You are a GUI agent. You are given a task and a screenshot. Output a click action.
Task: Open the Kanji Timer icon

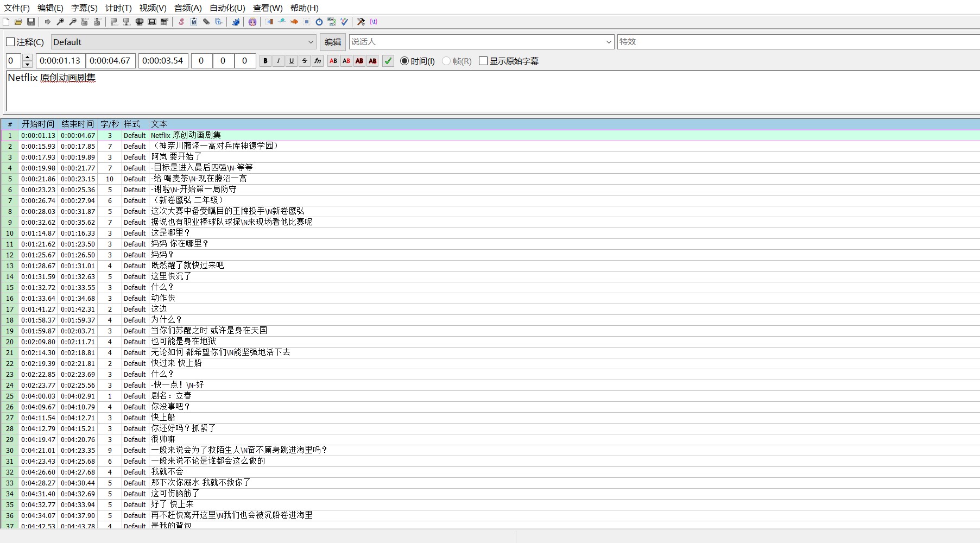[332, 22]
